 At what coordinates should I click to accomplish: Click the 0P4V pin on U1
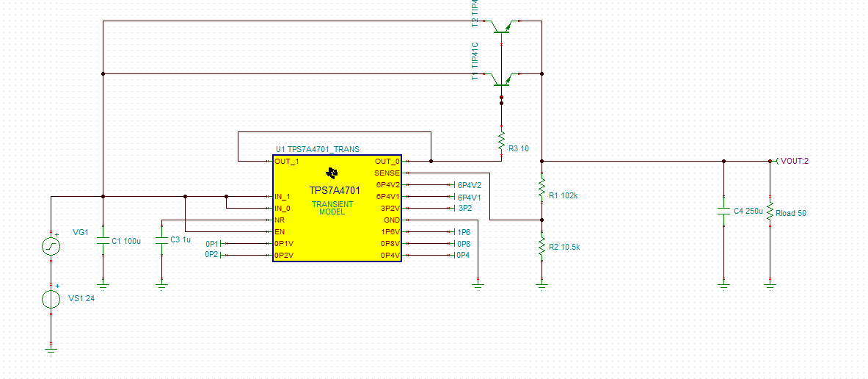click(x=390, y=256)
